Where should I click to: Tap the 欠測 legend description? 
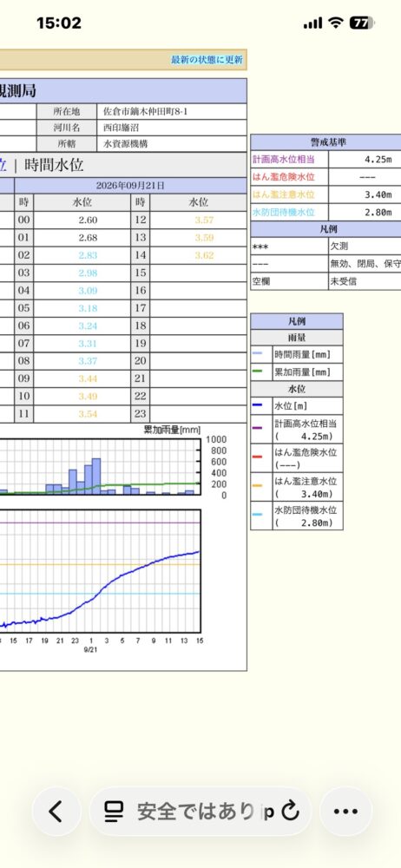coord(340,247)
